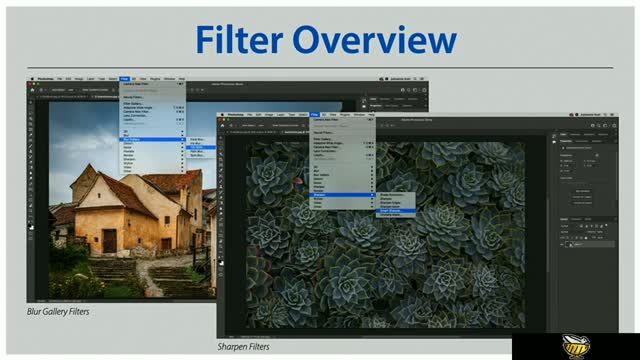The width and height of the screenshot is (640, 360).
Task: Open Neural Filters in house window menu
Action: tap(153, 97)
